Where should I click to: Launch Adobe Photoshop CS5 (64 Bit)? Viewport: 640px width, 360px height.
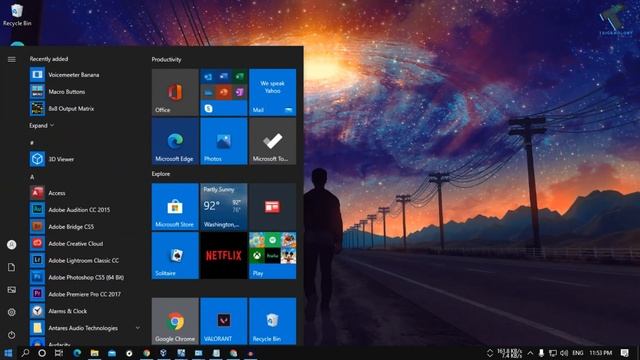point(84,277)
